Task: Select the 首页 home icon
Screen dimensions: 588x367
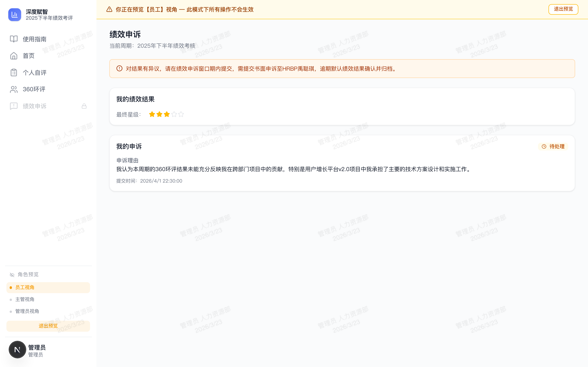Action: 13,56
